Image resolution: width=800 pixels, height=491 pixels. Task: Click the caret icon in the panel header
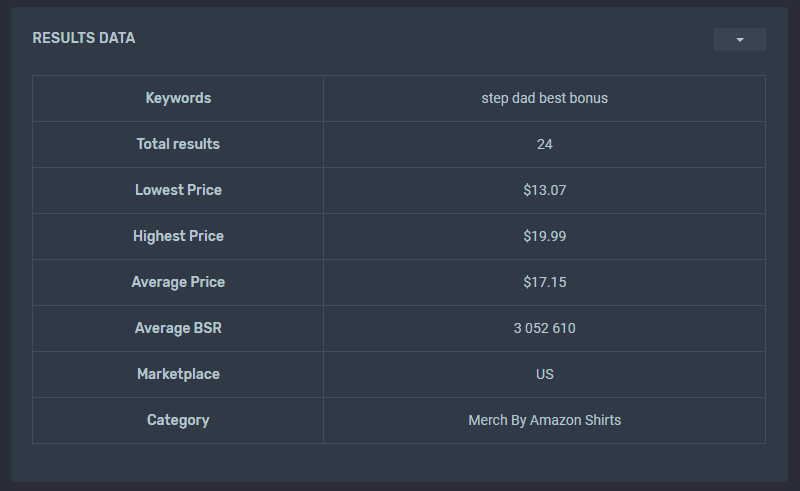coord(740,40)
